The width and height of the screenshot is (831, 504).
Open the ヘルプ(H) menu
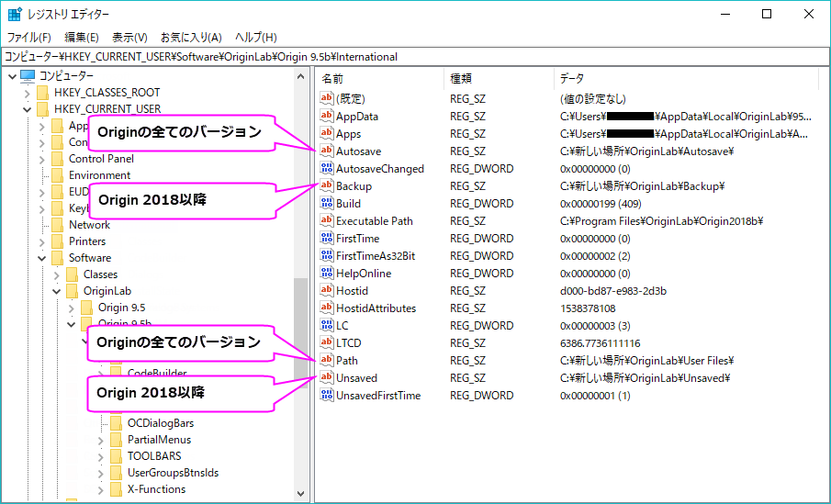coord(256,37)
